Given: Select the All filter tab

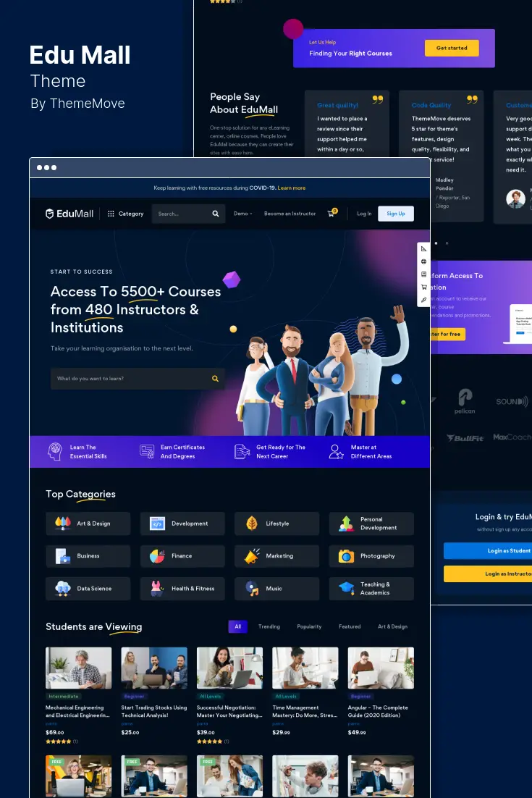Looking at the screenshot, I should (237, 626).
